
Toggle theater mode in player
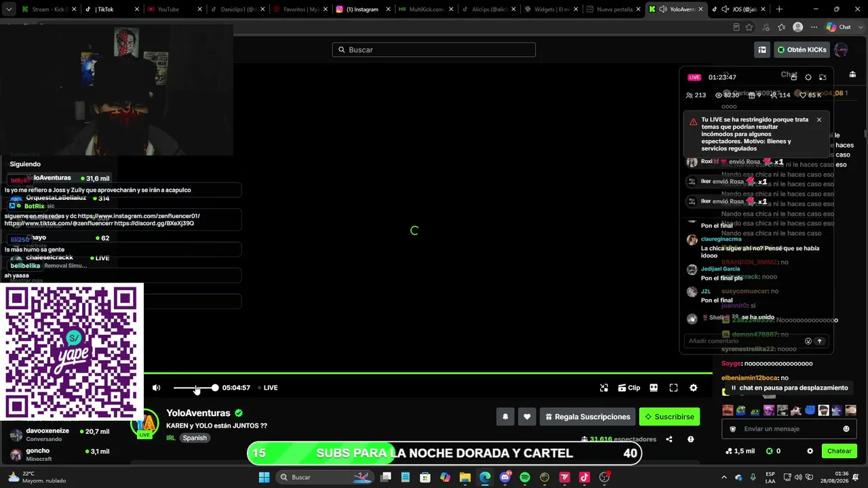point(654,388)
